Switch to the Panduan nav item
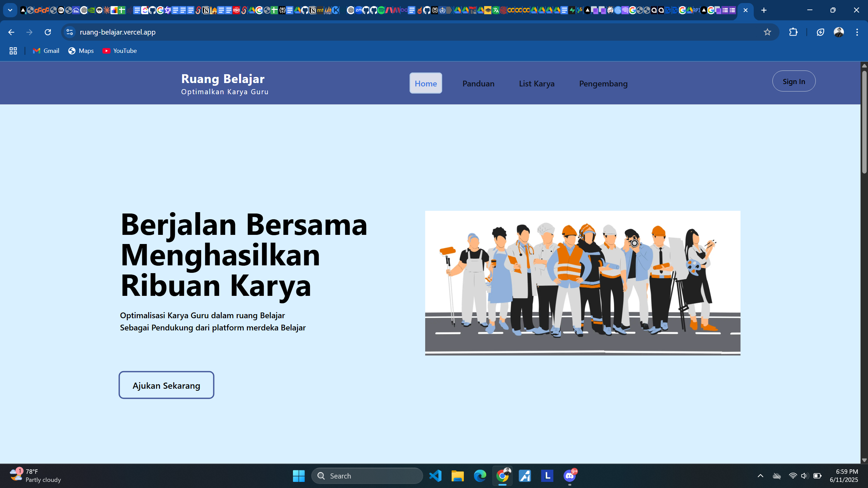Screen dimensions: 868x488 click(x=478, y=83)
